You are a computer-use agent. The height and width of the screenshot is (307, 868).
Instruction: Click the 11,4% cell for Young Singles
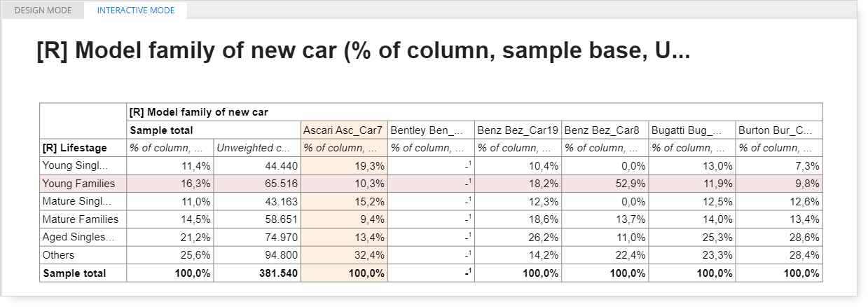pyautogui.click(x=170, y=166)
